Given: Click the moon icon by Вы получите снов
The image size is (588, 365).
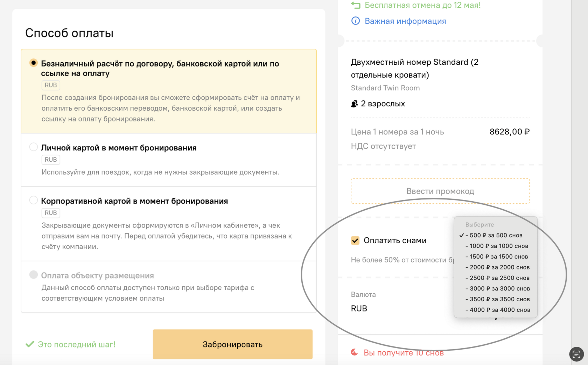Looking at the screenshot, I should click(355, 352).
